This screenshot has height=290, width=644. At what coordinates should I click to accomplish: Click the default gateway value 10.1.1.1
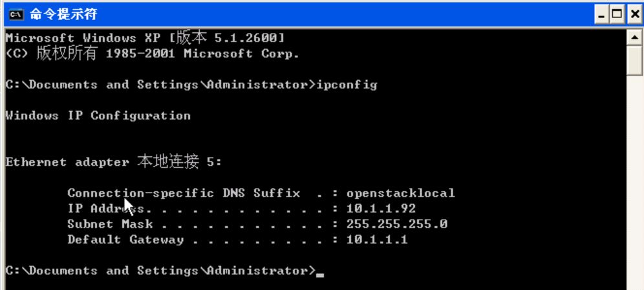[x=377, y=240]
